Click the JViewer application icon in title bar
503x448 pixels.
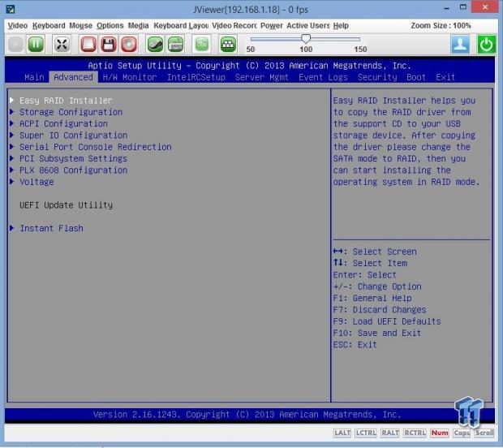11,9
